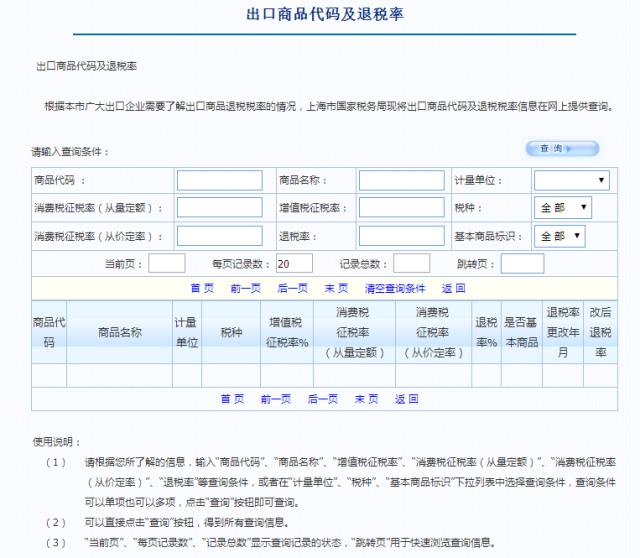Click the 当前页 page box
640x558 pixels.
(x=167, y=263)
